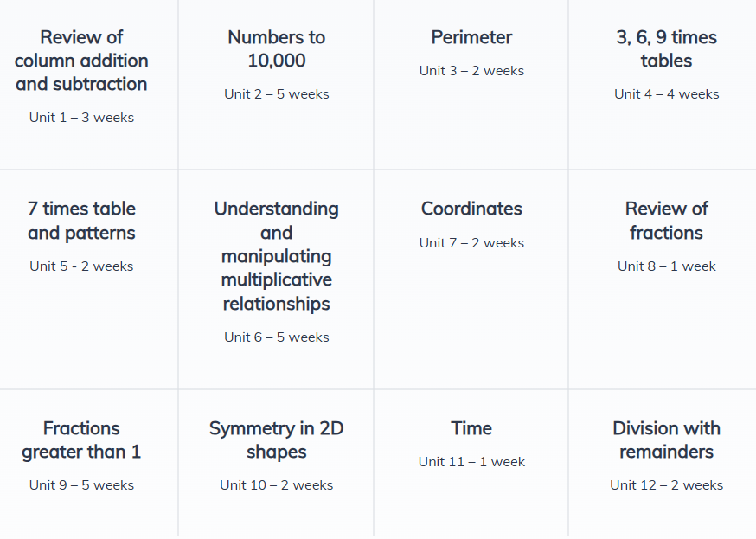Click the Unit 1 – 3 weeks label
This screenshot has width=756, height=539.
81,118
